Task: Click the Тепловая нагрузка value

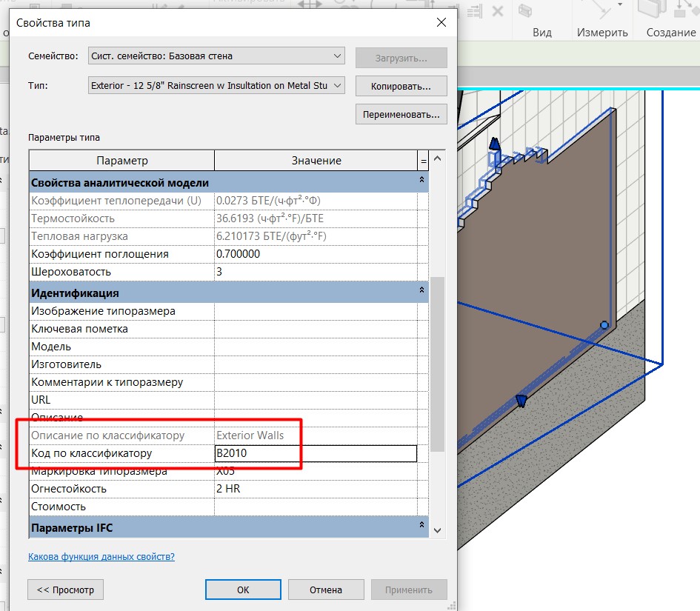Action: pyautogui.click(x=316, y=236)
